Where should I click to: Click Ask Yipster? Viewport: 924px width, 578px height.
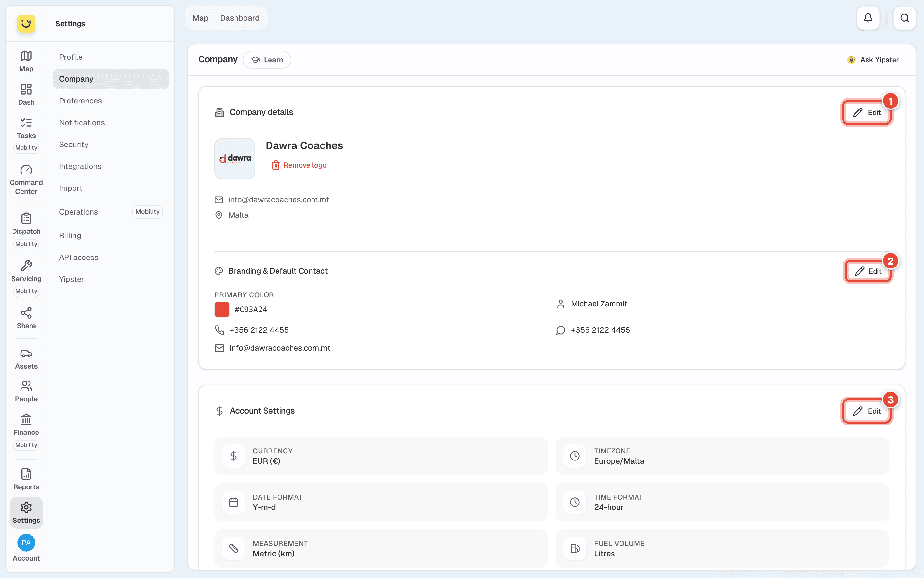(873, 60)
